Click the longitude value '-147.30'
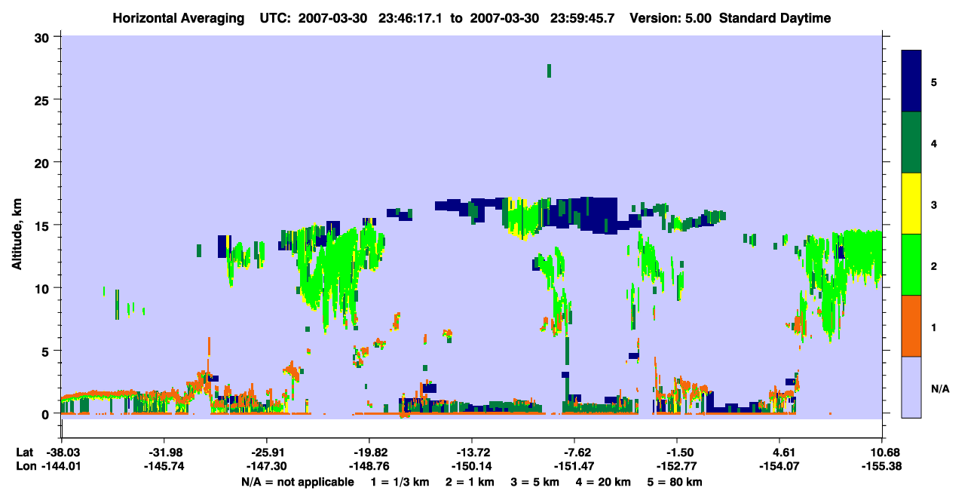Viewport: 980px width, 503px height. pyautogui.click(x=266, y=466)
